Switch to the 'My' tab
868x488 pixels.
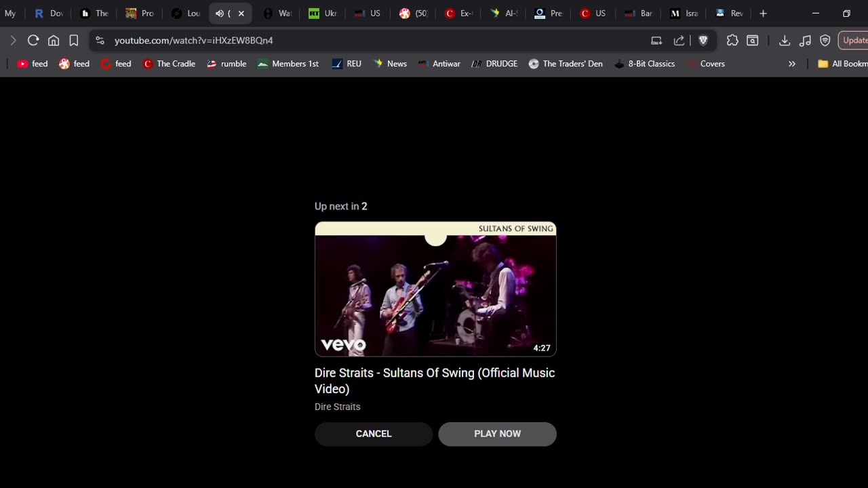(10, 14)
